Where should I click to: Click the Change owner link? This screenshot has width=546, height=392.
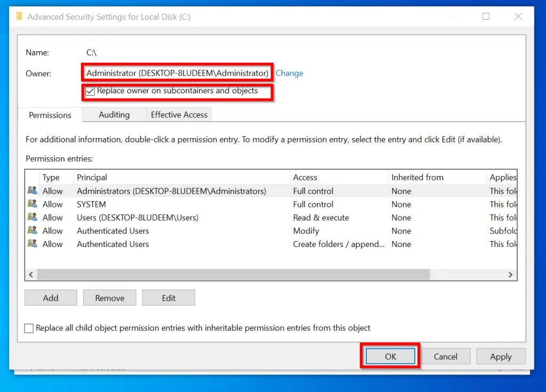(290, 73)
